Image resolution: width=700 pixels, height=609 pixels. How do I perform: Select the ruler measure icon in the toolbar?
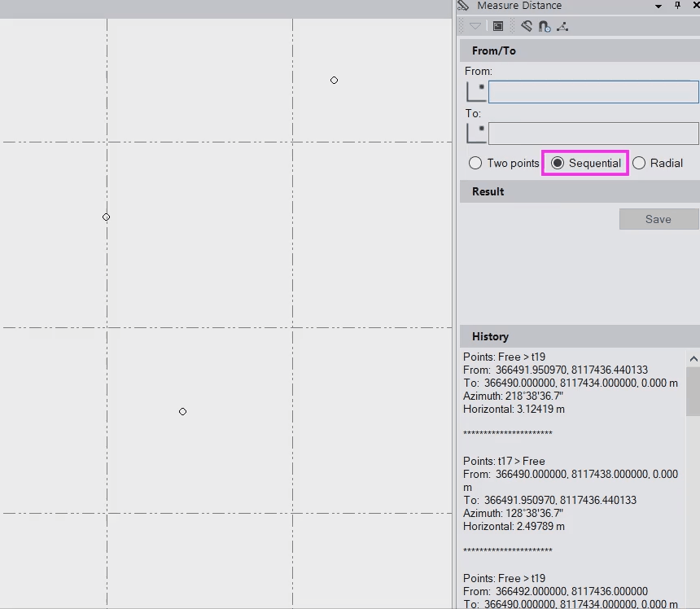(x=526, y=25)
